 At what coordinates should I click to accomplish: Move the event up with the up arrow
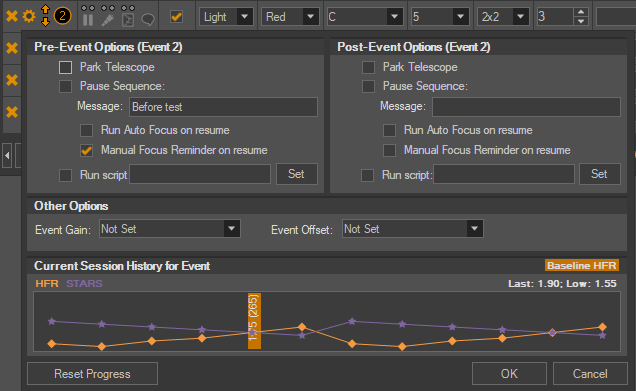coord(45,9)
